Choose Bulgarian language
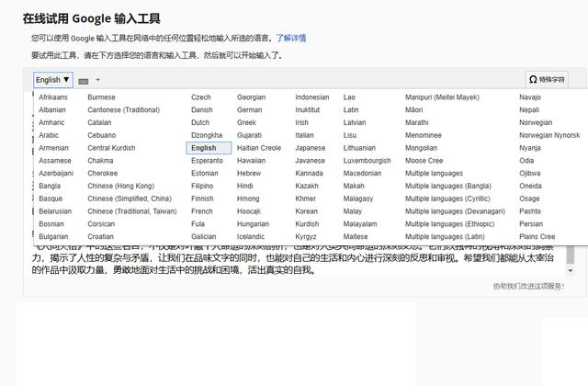The image size is (588, 386). 53,237
